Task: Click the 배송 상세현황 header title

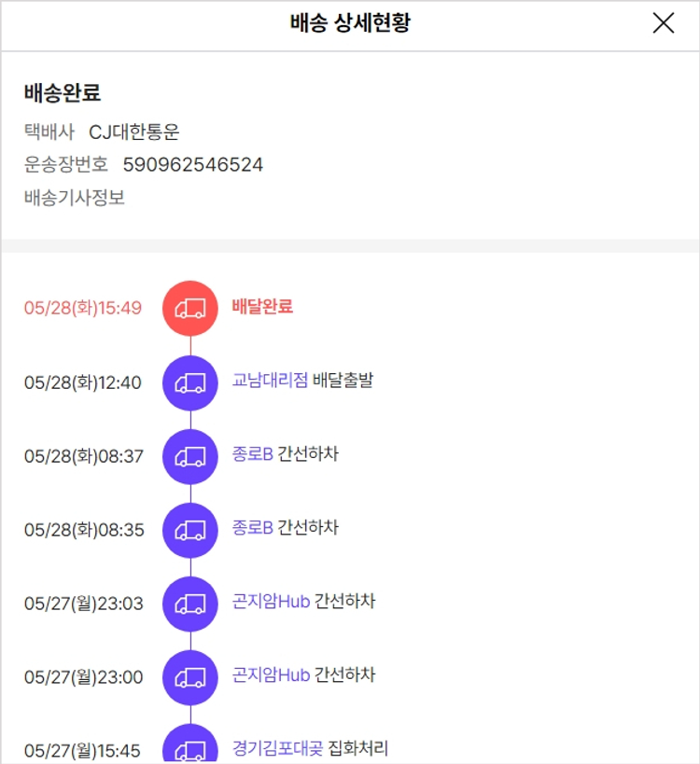Action: tap(350, 24)
